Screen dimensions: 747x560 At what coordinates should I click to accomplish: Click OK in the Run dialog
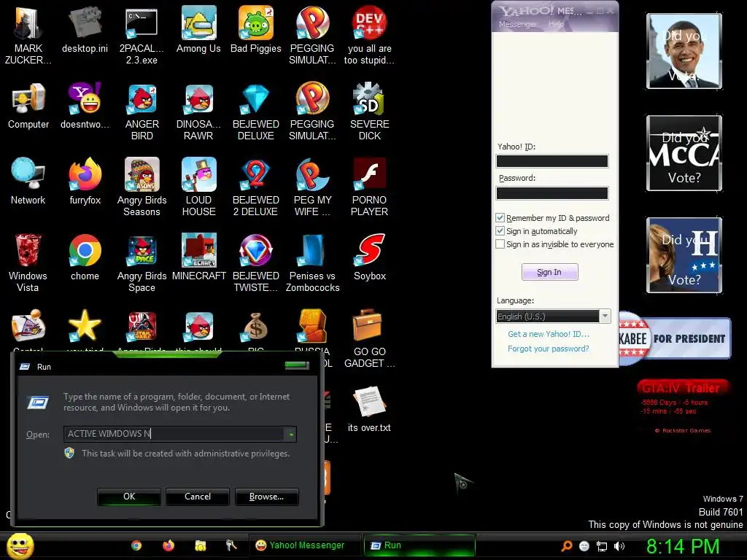click(x=129, y=497)
